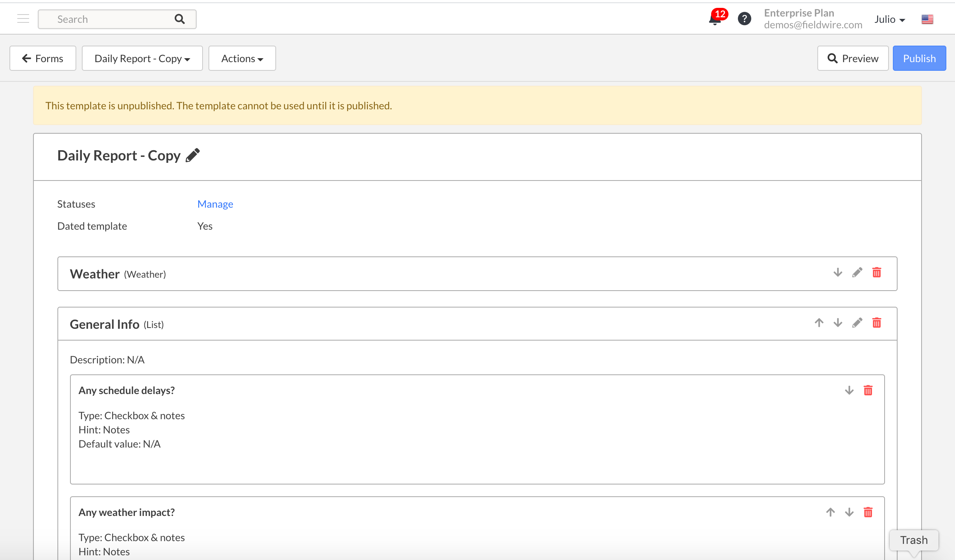Click the Manage statuses link
Viewport: 955px width, 560px height.
[215, 204]
